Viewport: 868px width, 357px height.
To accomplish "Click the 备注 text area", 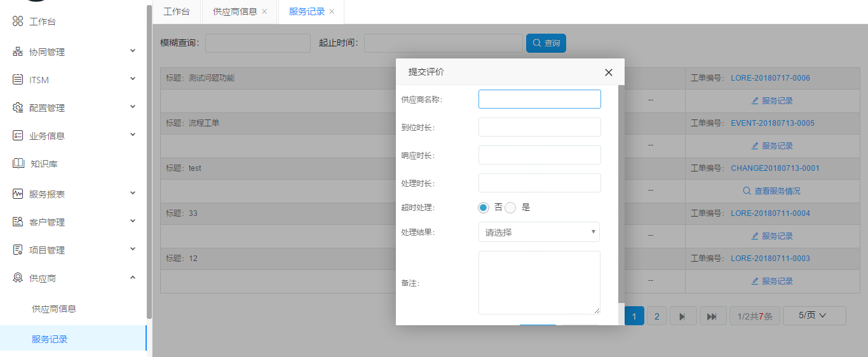I will coord(539,282).
